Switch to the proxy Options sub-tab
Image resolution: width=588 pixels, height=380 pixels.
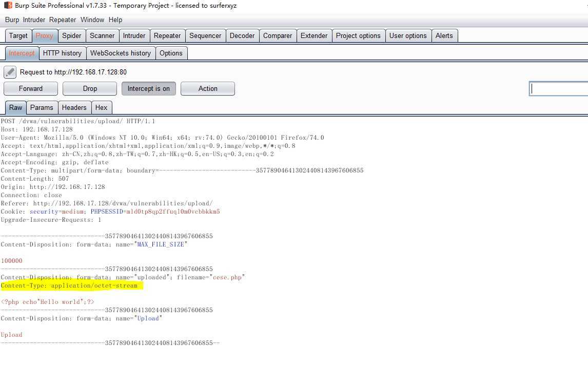pyautogui.click(x=171, y=53)
